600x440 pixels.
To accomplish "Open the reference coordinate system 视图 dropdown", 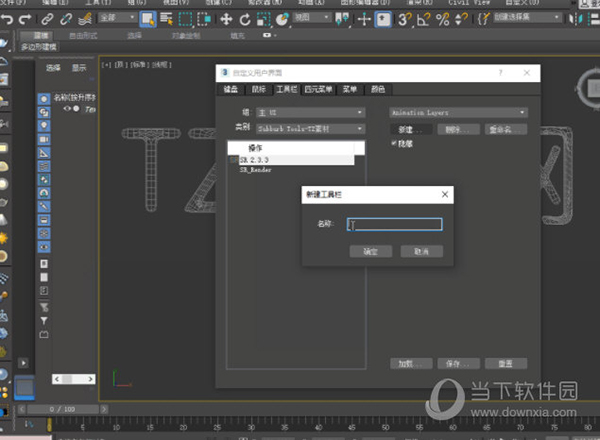I will (x=312, y=17).
